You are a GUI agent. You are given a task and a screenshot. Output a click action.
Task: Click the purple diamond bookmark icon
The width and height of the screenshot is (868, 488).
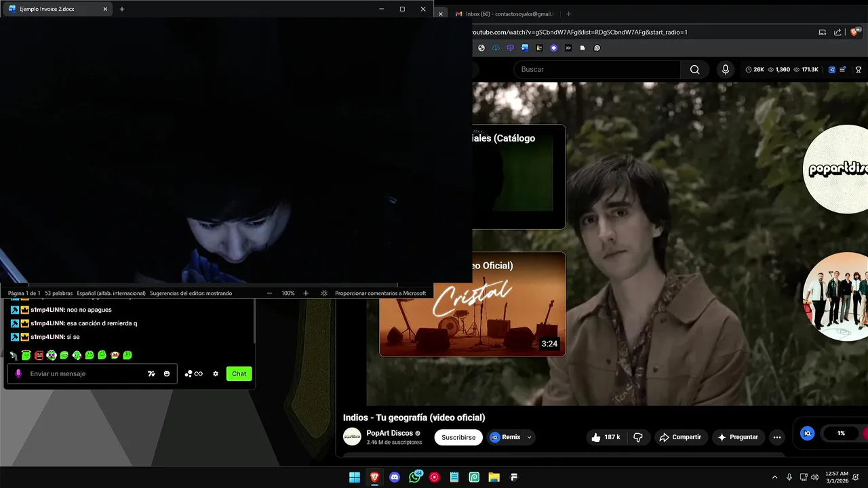554,48
